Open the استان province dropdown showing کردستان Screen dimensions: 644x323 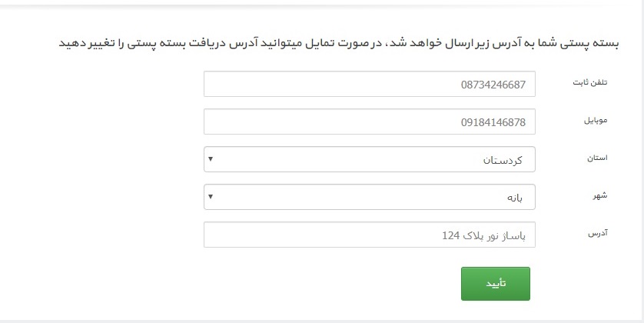tap(369, 159)
